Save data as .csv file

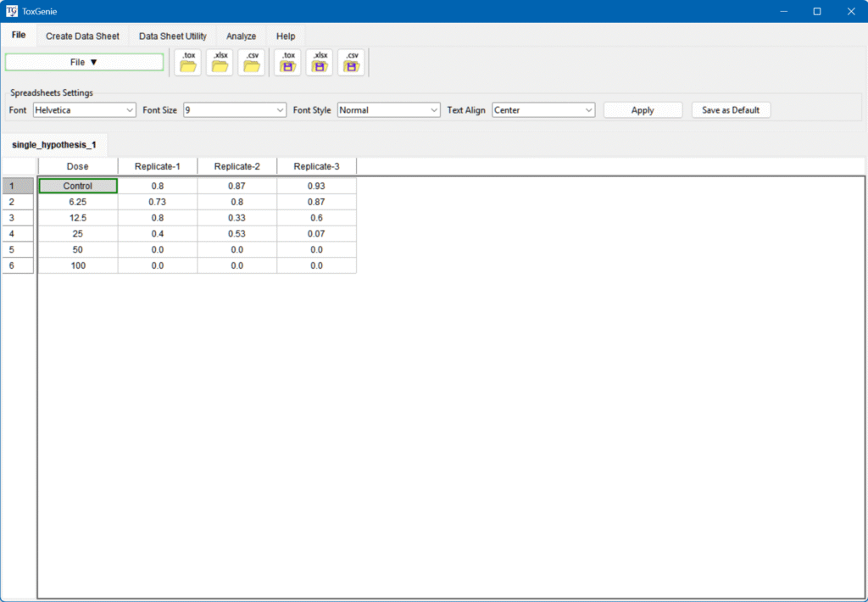pos(352,63)
